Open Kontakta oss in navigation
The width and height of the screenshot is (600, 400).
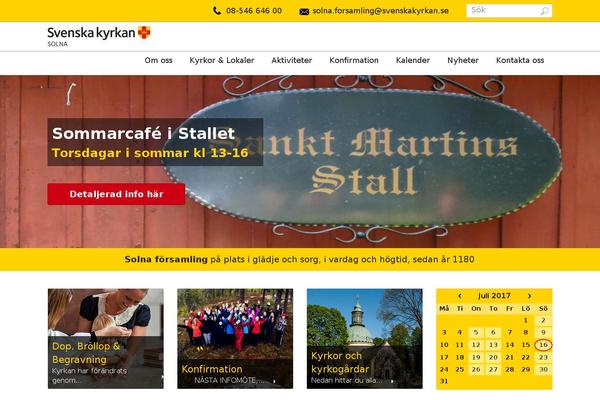pyautogui.click(x=520, y=60)
